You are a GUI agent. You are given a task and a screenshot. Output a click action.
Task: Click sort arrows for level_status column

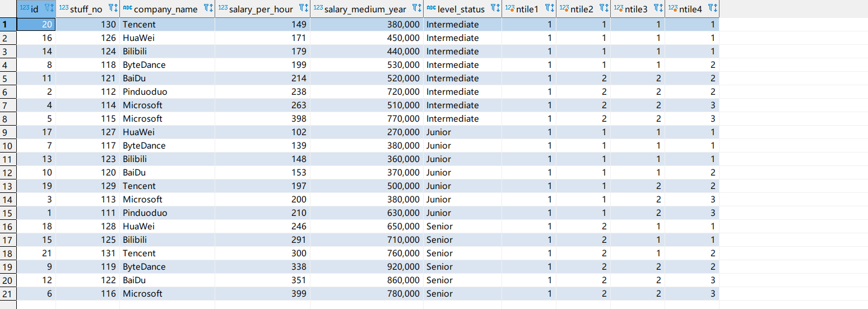pyautogui.click(x=498, y=8)
